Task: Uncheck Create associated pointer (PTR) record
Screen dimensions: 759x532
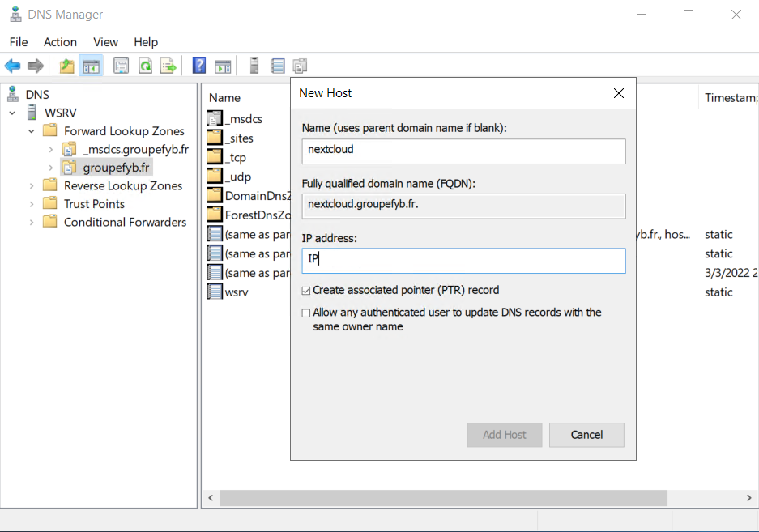Action: click(x=306, y=290)
